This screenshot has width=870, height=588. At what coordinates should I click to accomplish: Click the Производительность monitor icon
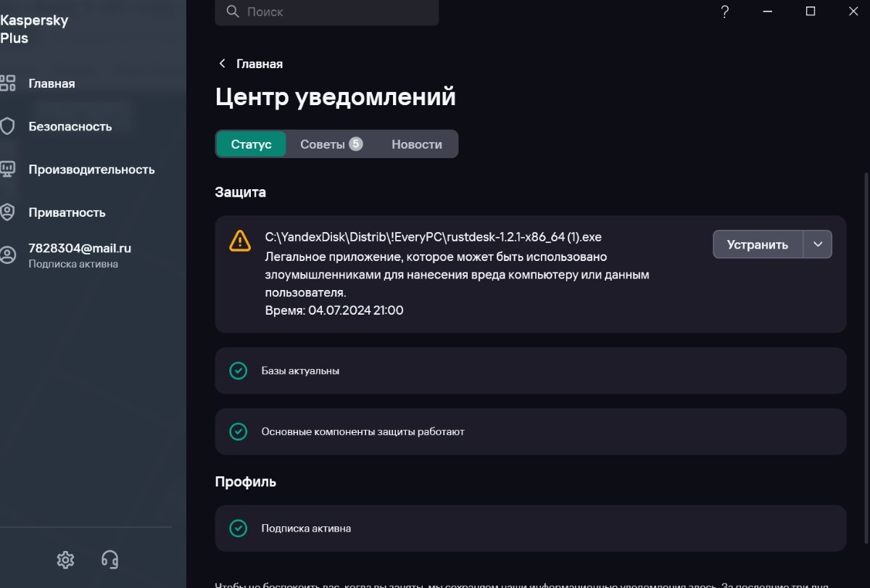pos(8,170)
